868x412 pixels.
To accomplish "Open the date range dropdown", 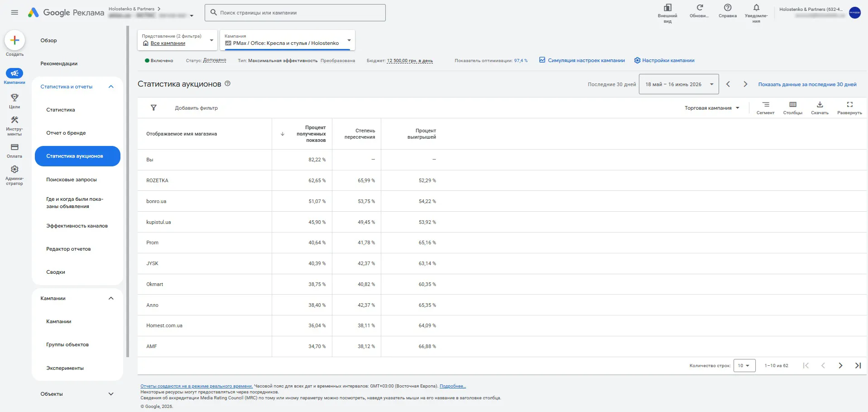I will pos(679,84).
